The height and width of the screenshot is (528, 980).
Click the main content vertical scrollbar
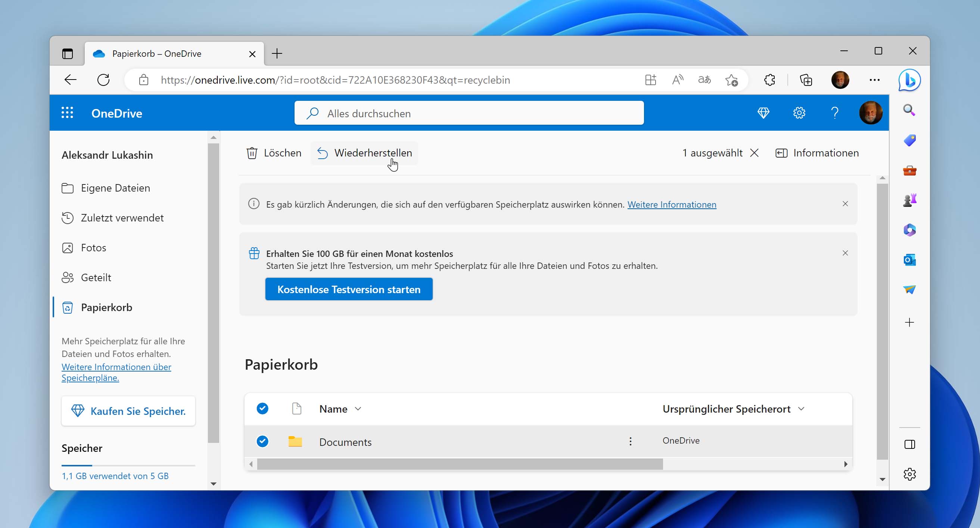[x=882, y=322]
